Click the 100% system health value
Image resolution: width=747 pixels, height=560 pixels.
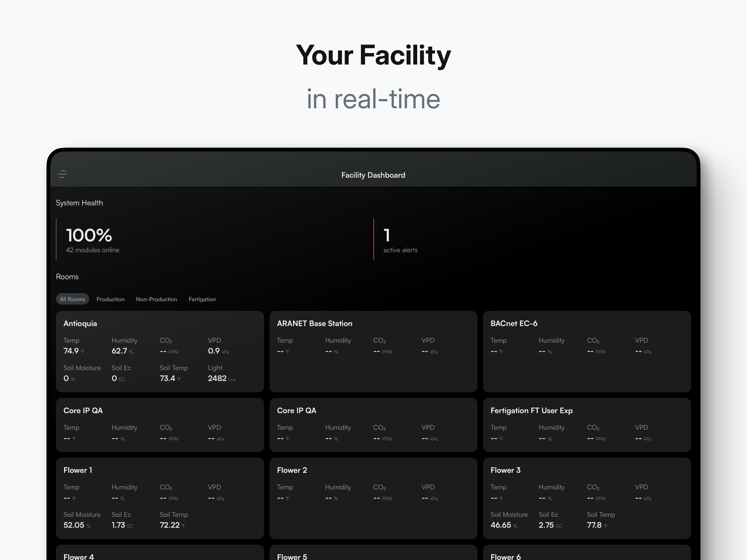point(89,235)
